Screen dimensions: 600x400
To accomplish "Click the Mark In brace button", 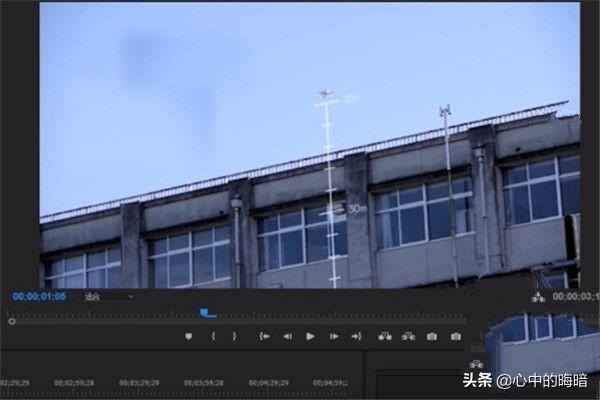I will pyautogui.click(x=213, y=336).
